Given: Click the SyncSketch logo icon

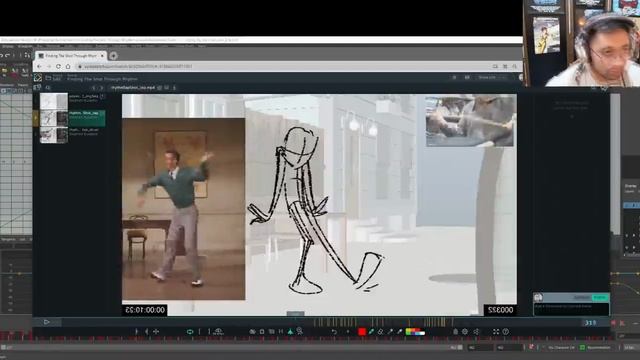Looking at the screenshot, I should 38,78.
